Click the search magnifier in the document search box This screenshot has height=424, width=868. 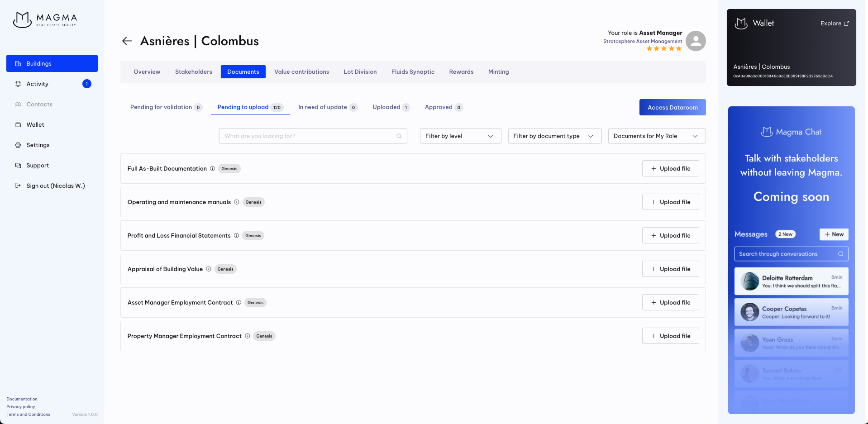399,136
